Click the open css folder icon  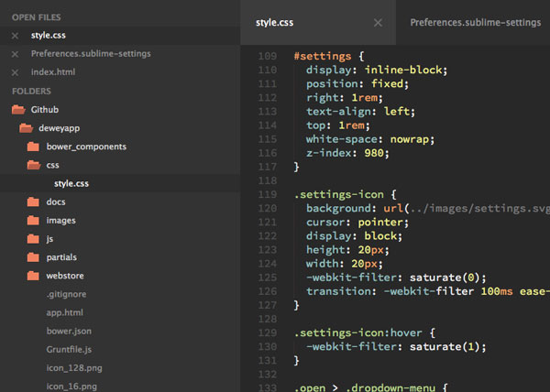click(34, 165)
